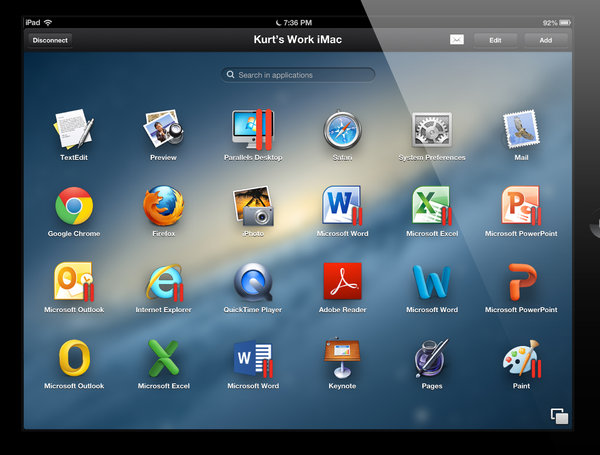Open QuickTime Player

[253, 282]
